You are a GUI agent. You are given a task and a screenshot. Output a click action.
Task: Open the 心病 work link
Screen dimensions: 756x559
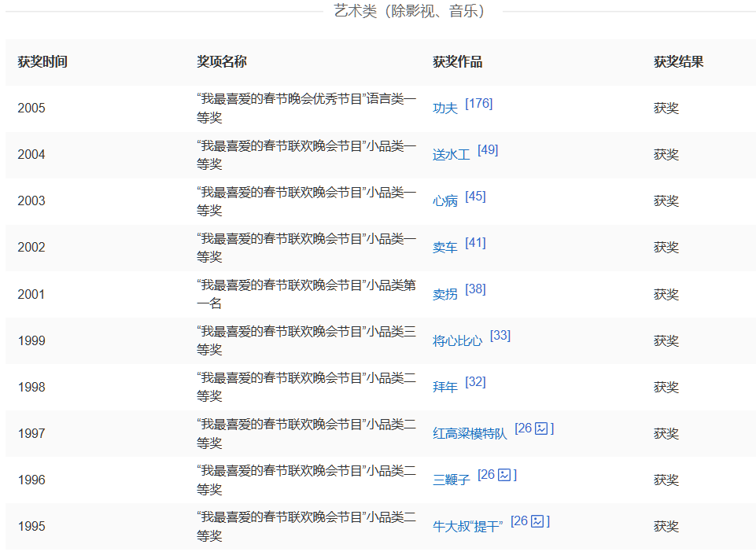tap(444, 201)
